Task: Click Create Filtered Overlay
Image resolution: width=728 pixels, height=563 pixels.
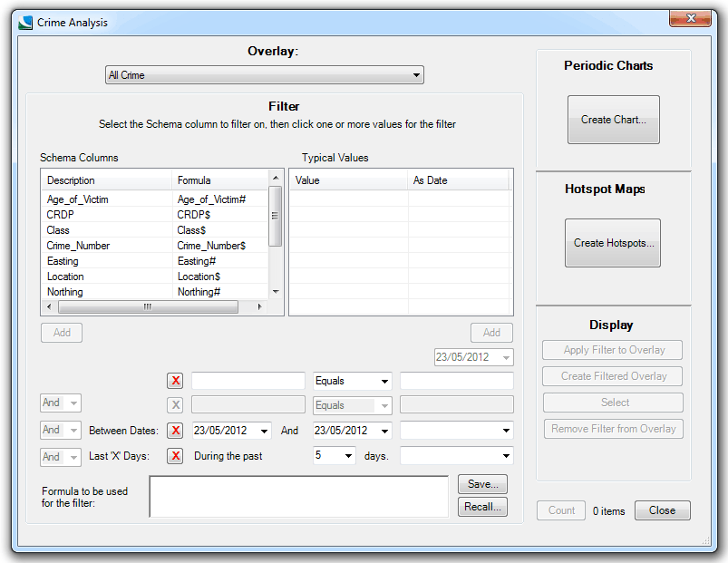Action: coord(612,376)
